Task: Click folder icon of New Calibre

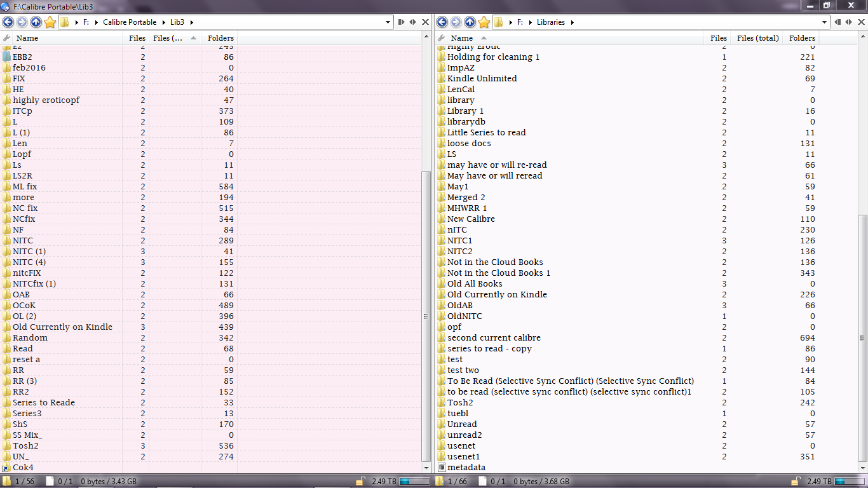Action: click(x=442, y=219)
